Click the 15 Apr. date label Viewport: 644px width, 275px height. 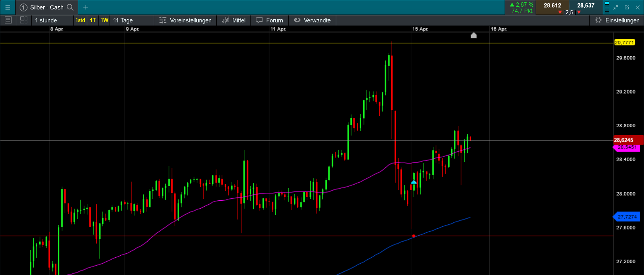(x=420, y=29)
